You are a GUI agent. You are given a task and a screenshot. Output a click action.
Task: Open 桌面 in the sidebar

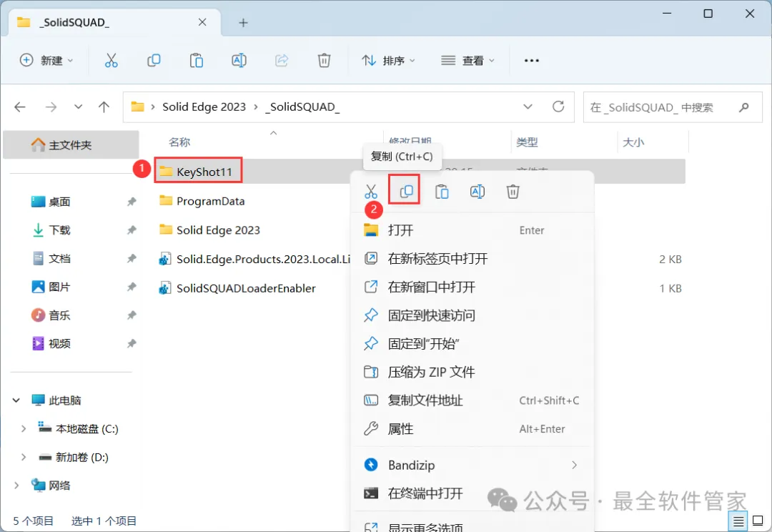[59, 202]
